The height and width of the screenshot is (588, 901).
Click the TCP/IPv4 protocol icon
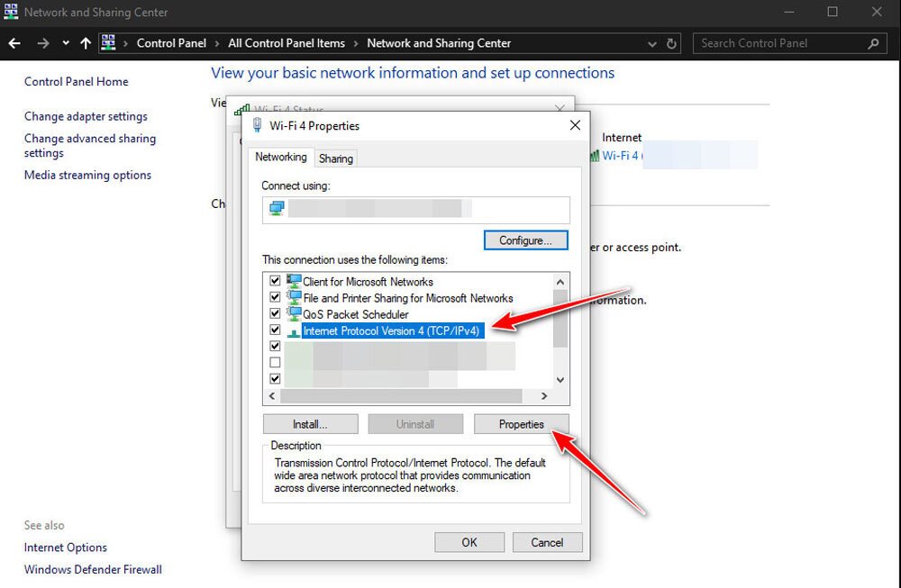[x=294, y=331]
